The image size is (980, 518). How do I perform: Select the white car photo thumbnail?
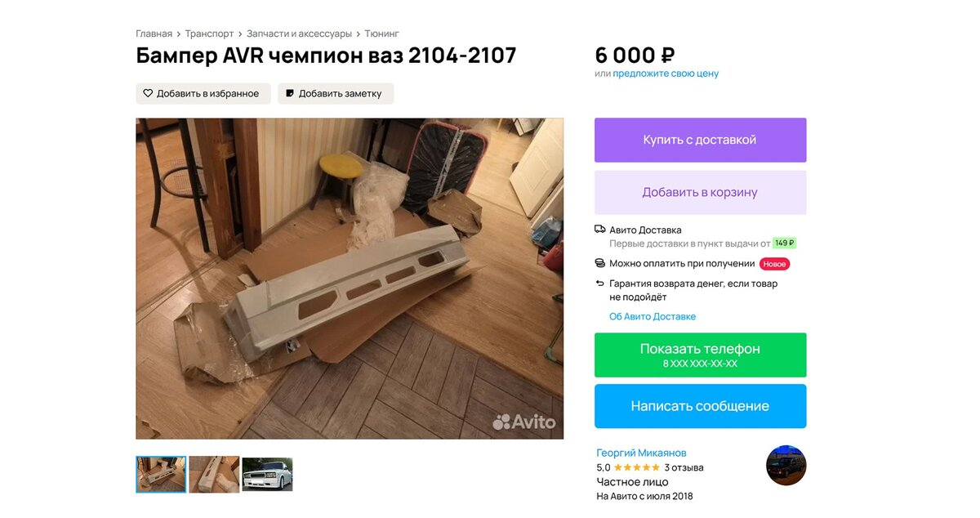click(x=267, y=474)
